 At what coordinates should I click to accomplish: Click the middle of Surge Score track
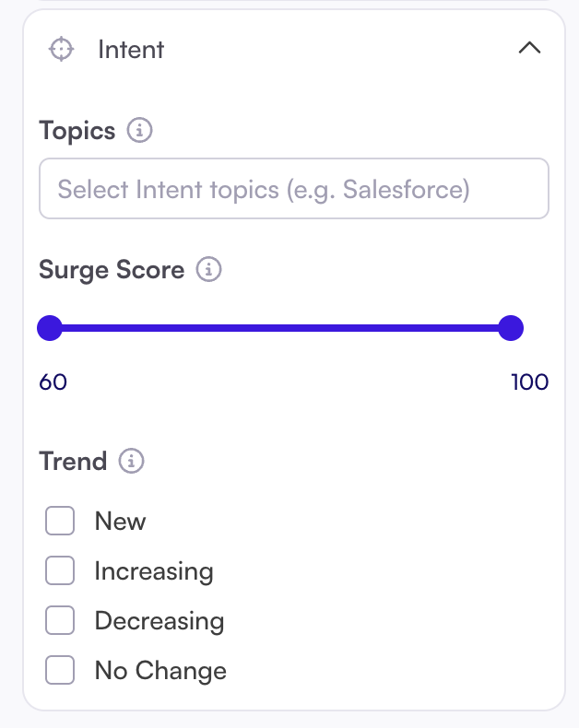pyautogui.click(x=279, y=327)
